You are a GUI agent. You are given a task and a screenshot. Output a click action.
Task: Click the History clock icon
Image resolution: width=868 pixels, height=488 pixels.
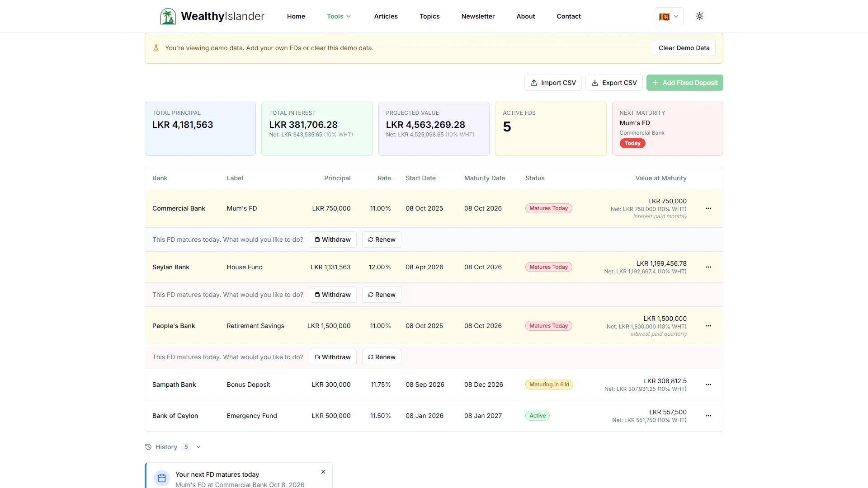tap(148, 447)
